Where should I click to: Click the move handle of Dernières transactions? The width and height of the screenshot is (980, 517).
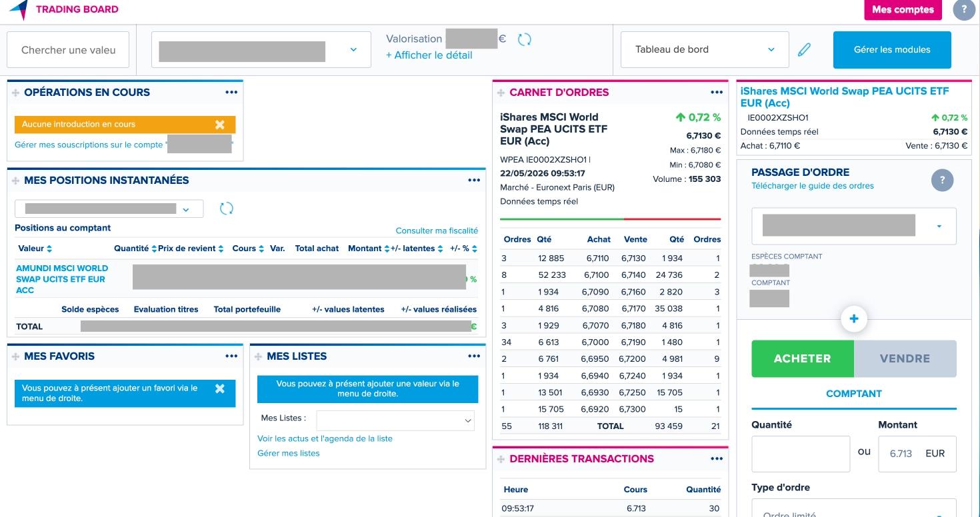click(501, 460)
